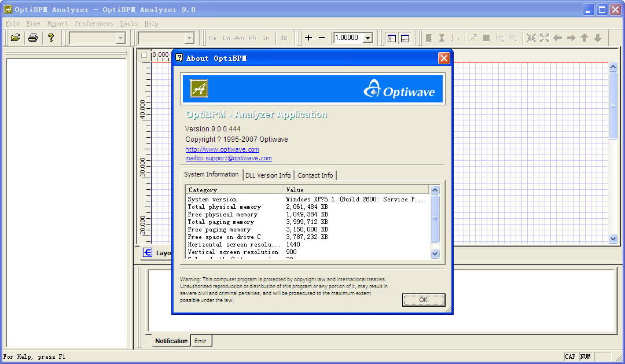Click the graph X-cut toolbar icon
625x364 pixels.
pyautogui.click(x=500, y=38)
